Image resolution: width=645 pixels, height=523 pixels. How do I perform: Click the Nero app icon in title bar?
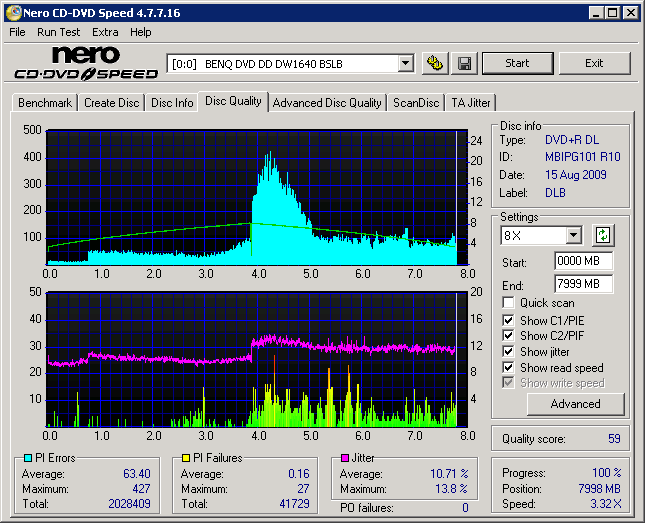[13, 13]
